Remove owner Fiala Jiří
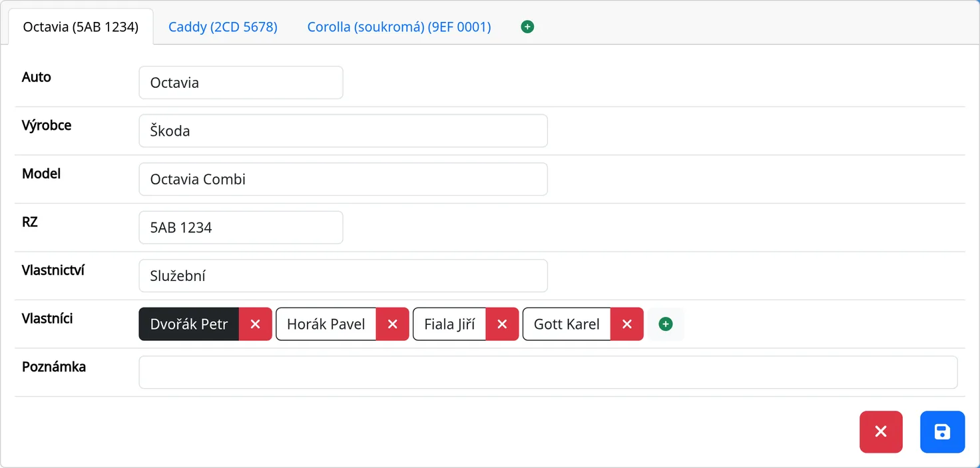The height and width of the screenshot is (468, 980). tap(503, 324)
